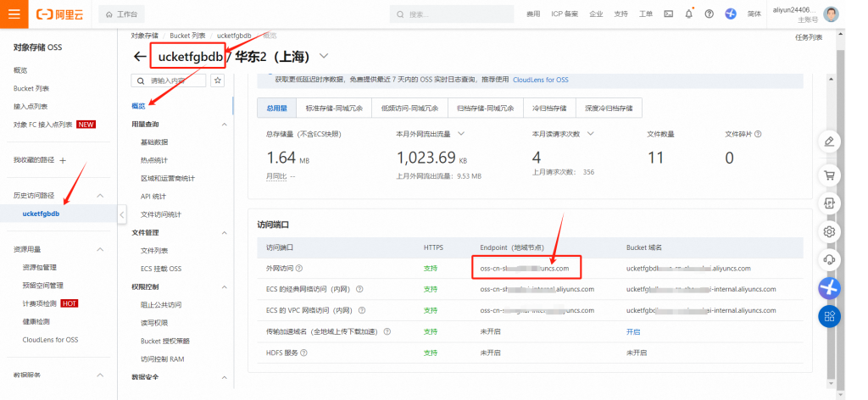Open CloudLens for OSS in sidebar
The height and width of the screenshot is (400, 868).
pos(50,340)
